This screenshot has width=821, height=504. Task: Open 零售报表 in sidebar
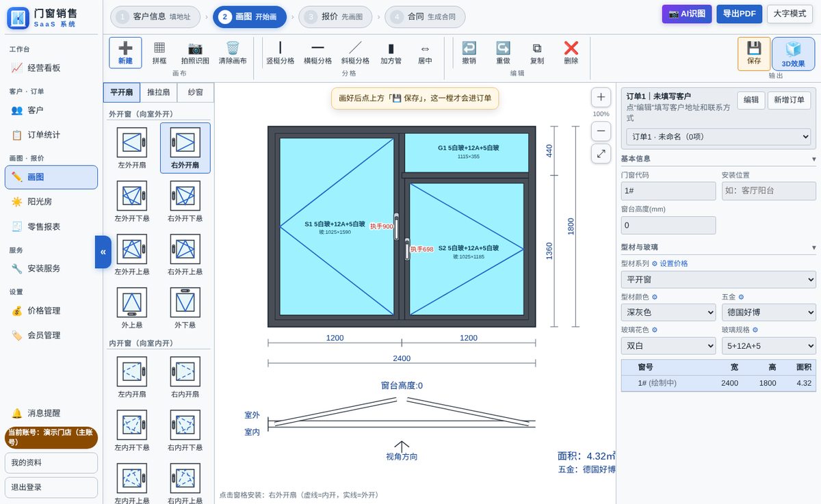51,226
